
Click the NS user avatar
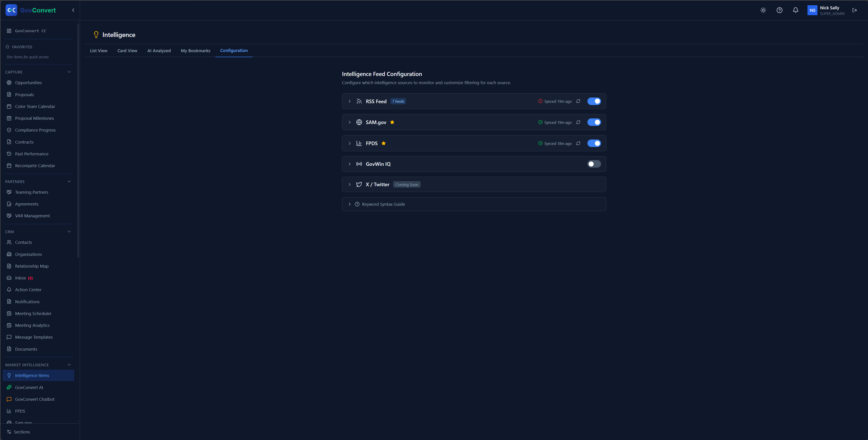[x=812, y=10]
